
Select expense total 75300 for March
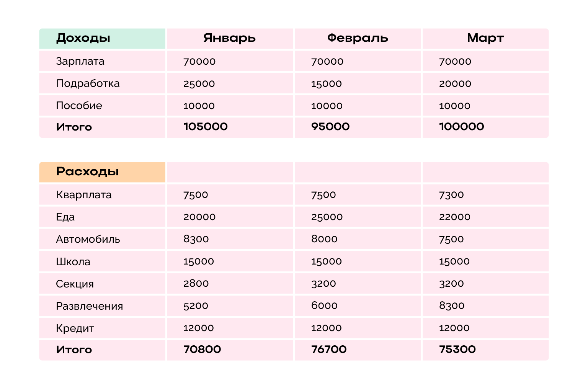[457, 350]
